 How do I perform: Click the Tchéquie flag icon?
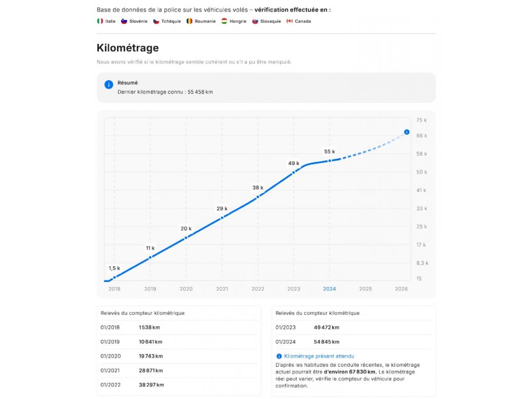(156, 21)
